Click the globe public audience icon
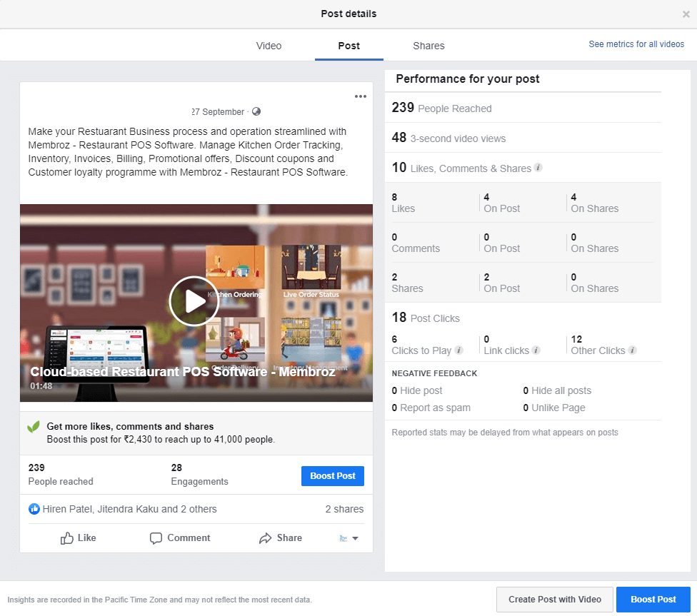This screenshot has height=616, width=697. tap(256, 111)
